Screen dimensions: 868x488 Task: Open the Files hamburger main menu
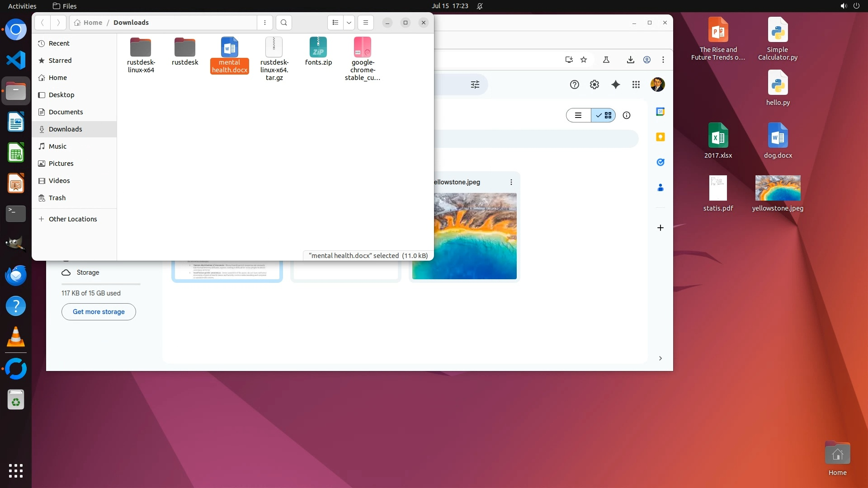pos(365,23)
